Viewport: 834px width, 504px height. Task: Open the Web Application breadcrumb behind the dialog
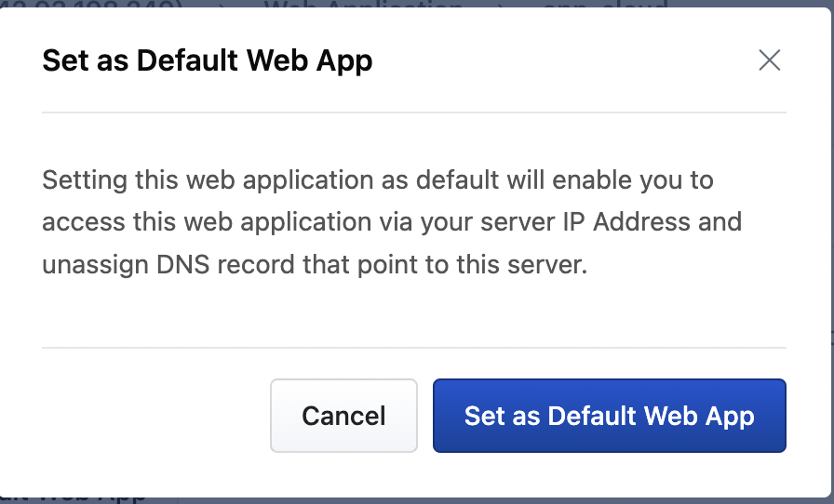point(363,7)
